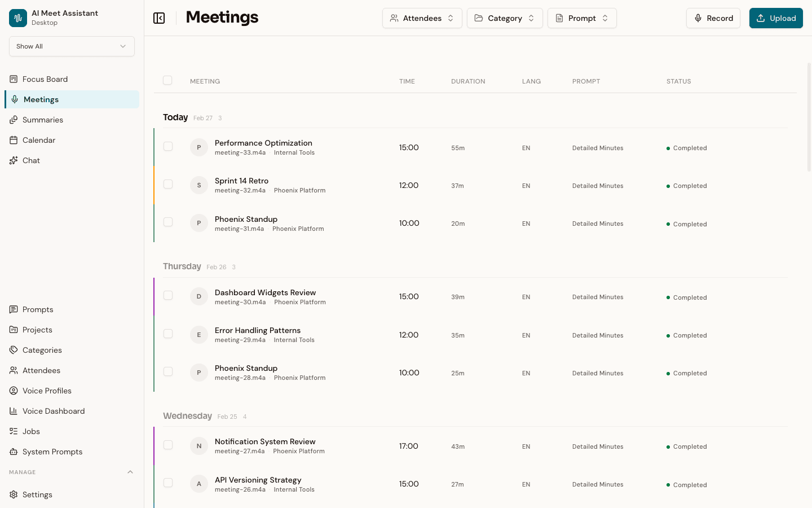812x508 pixels.
Task: Tick the select-all checkbox in the table header
Action: point(167,80)
